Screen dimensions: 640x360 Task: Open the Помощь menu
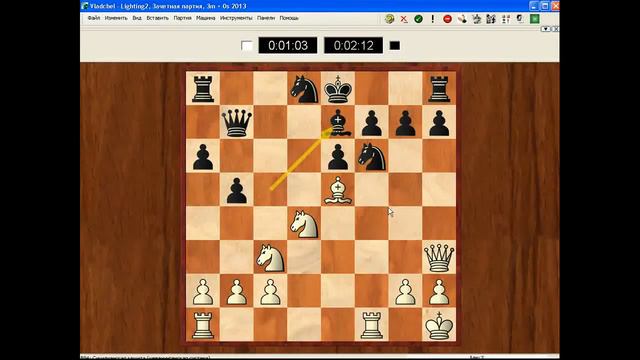click(x=289, y=18)
